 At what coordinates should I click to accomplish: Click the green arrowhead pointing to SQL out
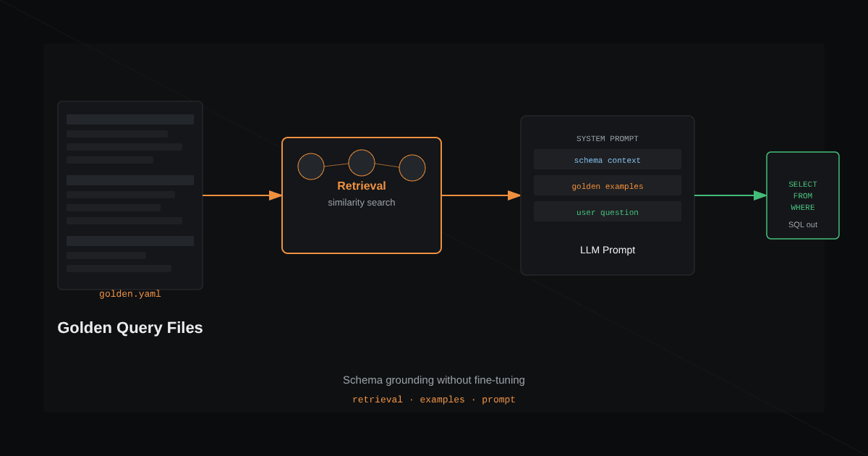tap(760, 195)
